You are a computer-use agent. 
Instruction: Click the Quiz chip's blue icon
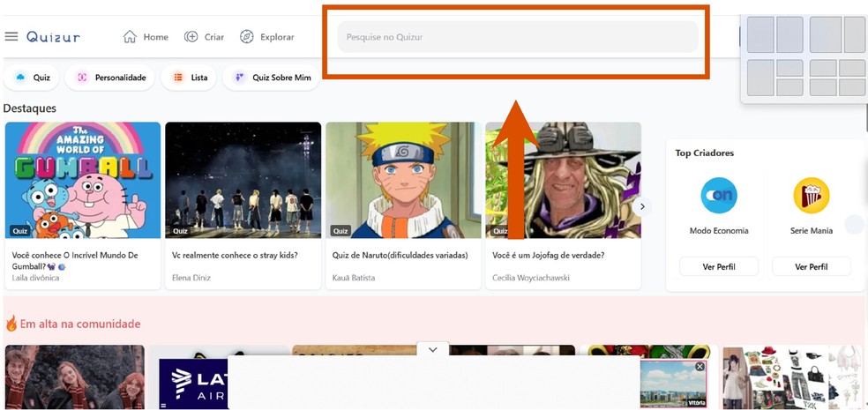point(20,78)
